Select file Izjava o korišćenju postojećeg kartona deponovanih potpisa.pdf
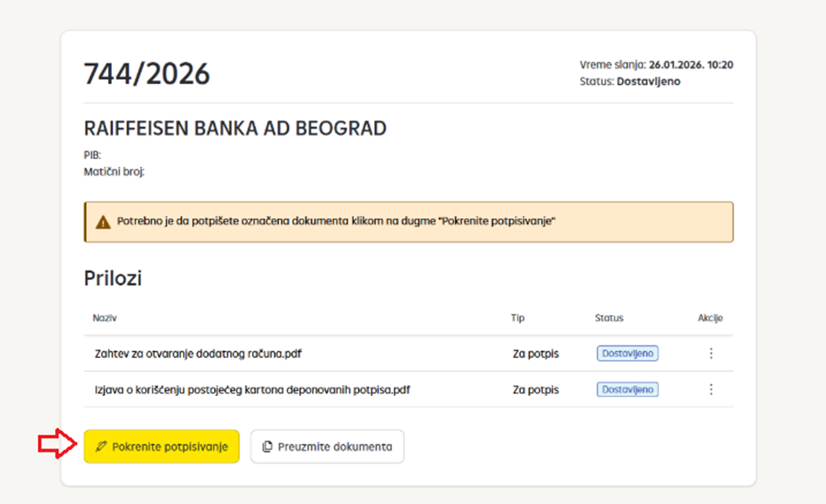This screenshot has width=826, height=504. 252,389
